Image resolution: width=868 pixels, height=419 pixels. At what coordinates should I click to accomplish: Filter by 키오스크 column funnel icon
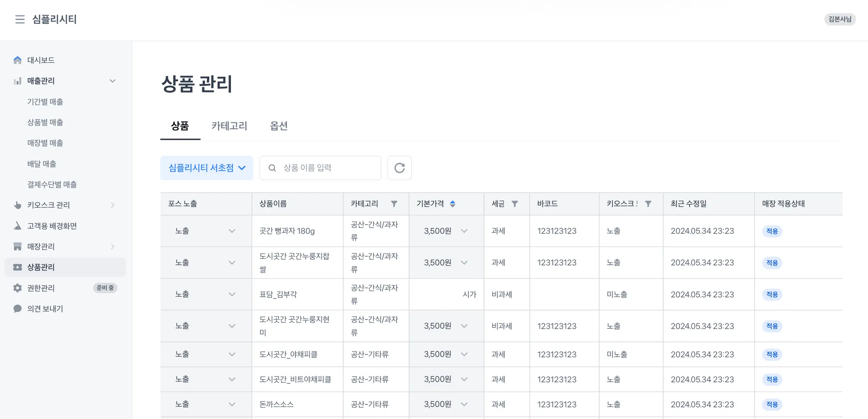(x=648, y=204)
